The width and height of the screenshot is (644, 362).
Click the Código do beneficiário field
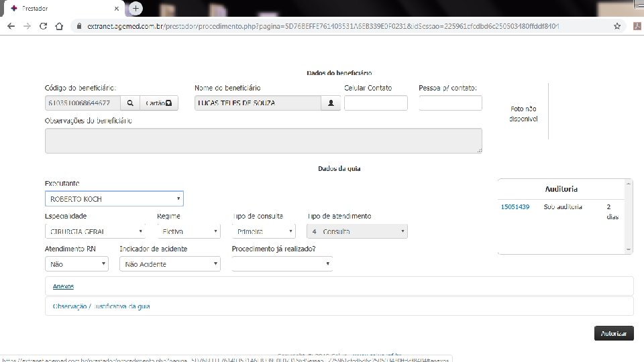click(x=83, y=103)
